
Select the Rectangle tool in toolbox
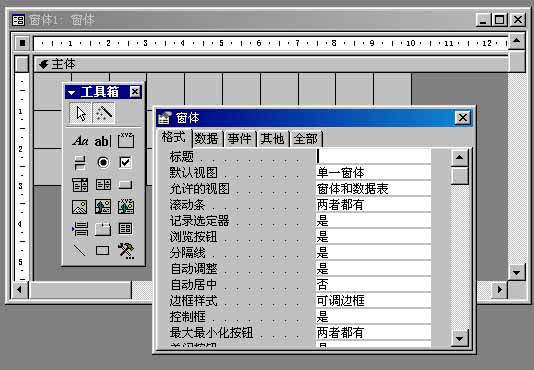(x=103, y=250)
